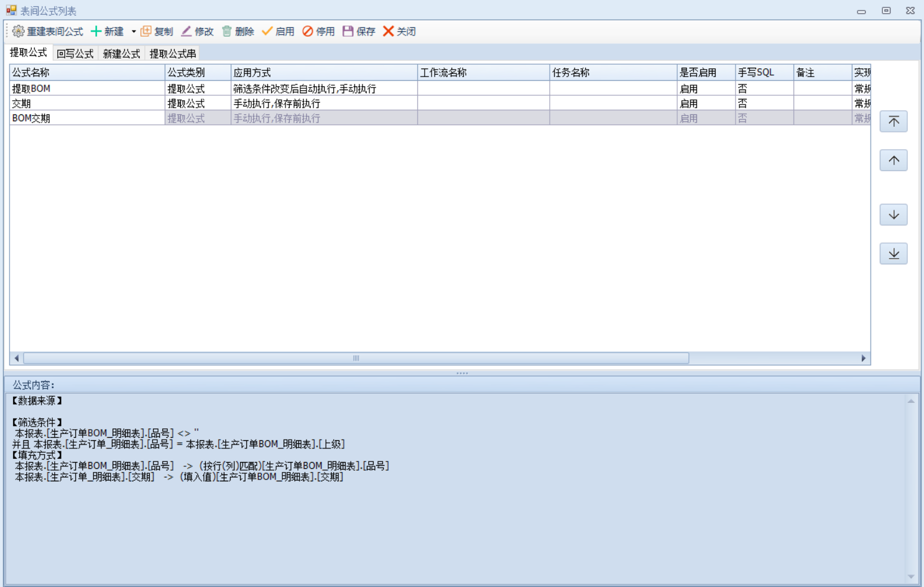Move selected formula down one row
The image size is (924, 587).
894,215
